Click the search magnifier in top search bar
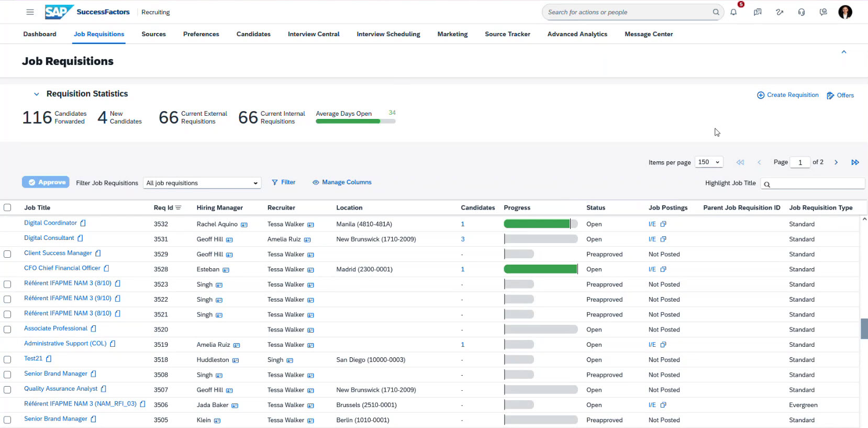This screenshot has height=428, width=868. 716,12
